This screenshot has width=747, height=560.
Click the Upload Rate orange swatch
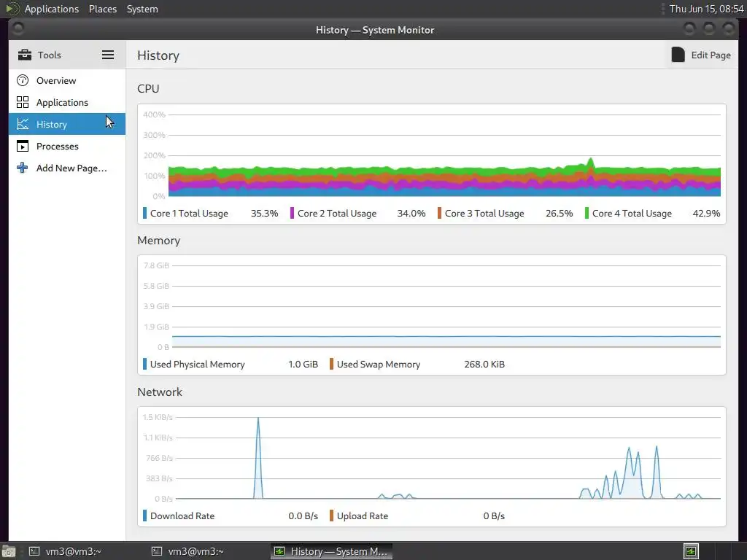331,516
